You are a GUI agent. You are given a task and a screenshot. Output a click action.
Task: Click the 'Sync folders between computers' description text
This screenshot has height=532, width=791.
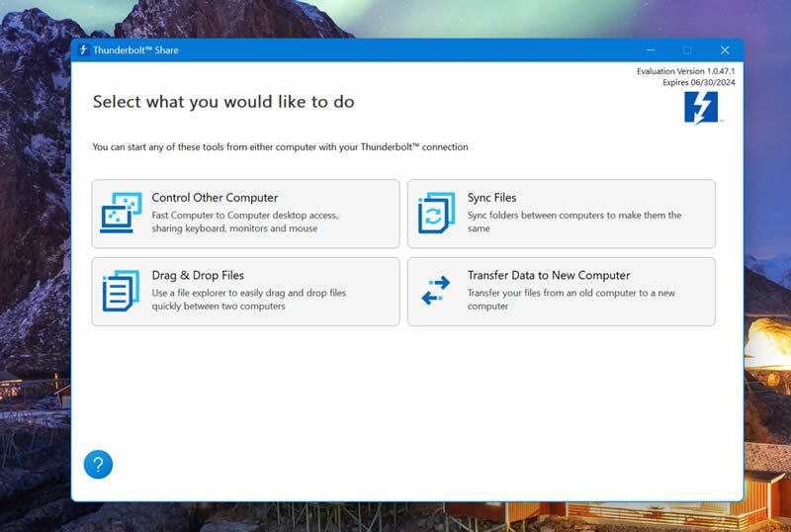coord(574,222)
